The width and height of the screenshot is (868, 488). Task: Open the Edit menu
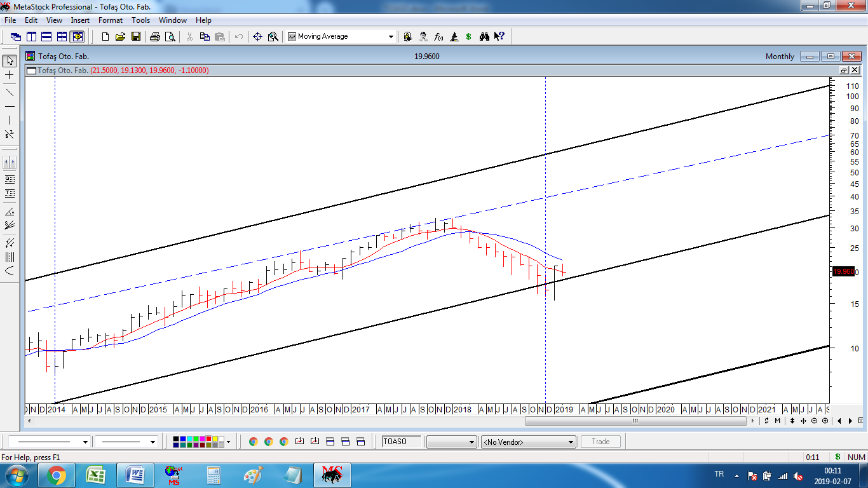31,20
